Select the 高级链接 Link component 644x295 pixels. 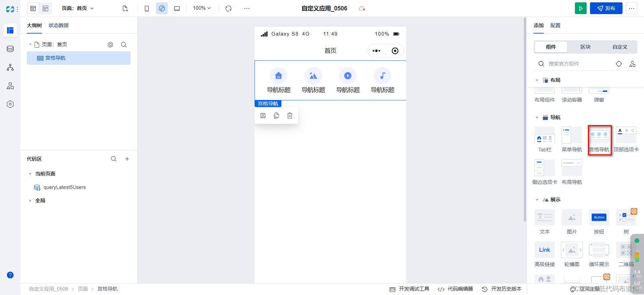[545, 254]
